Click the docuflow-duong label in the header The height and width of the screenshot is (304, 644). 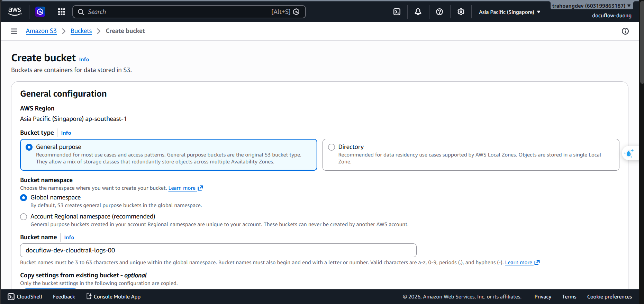[612, 16]
